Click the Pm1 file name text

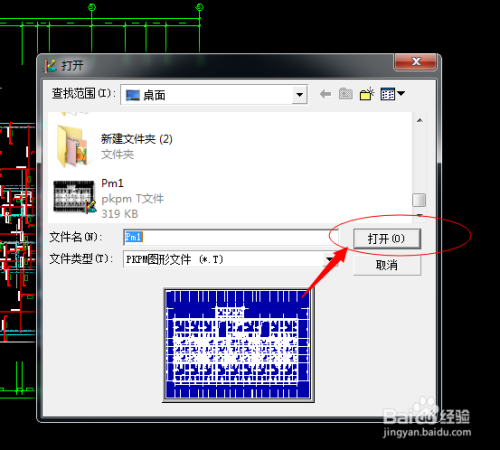tap(112, 183)
